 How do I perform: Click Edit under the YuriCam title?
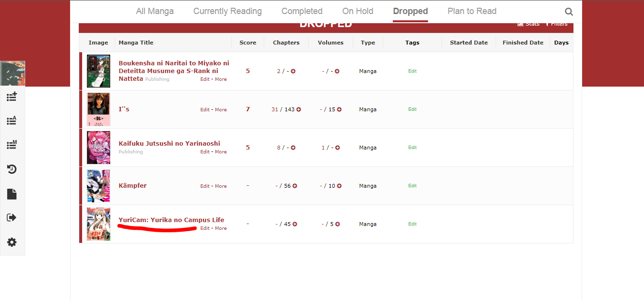(205, 228)
